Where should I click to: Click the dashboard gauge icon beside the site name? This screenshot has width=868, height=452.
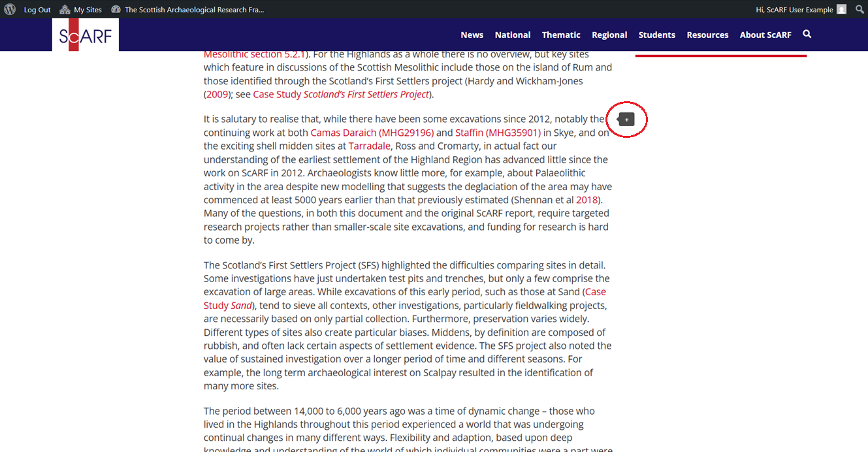click(x=116, y=9)
